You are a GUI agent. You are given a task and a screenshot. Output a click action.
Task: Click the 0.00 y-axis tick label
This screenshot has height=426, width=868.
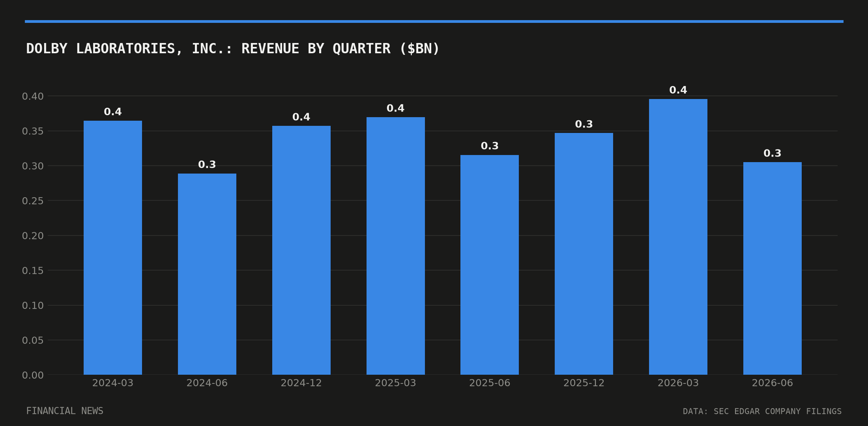point(33,375)
